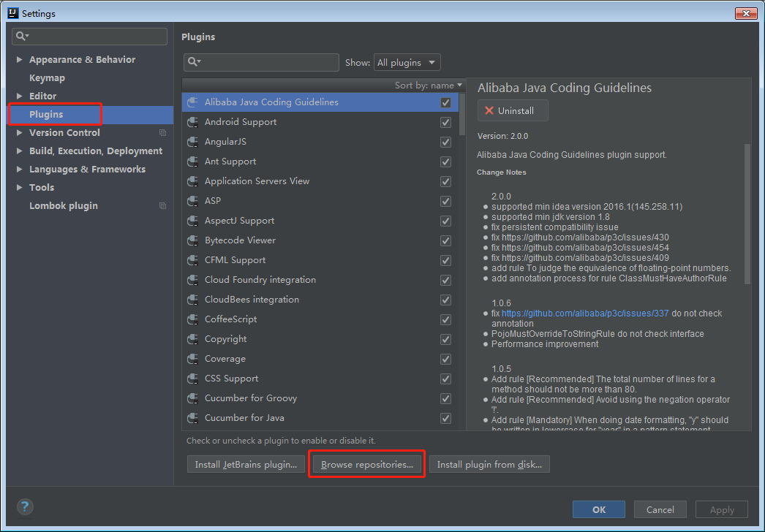Click the CoffeeScript plugin icon
This screenshot has height=532, width=765.
pyautogui.click(x=193, y=319)
